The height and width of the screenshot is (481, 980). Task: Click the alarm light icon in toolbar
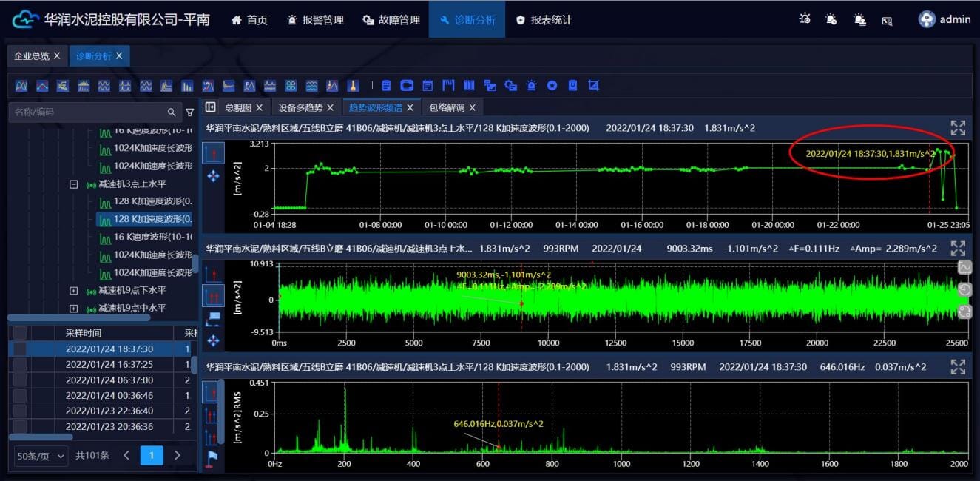pos(531,86)
